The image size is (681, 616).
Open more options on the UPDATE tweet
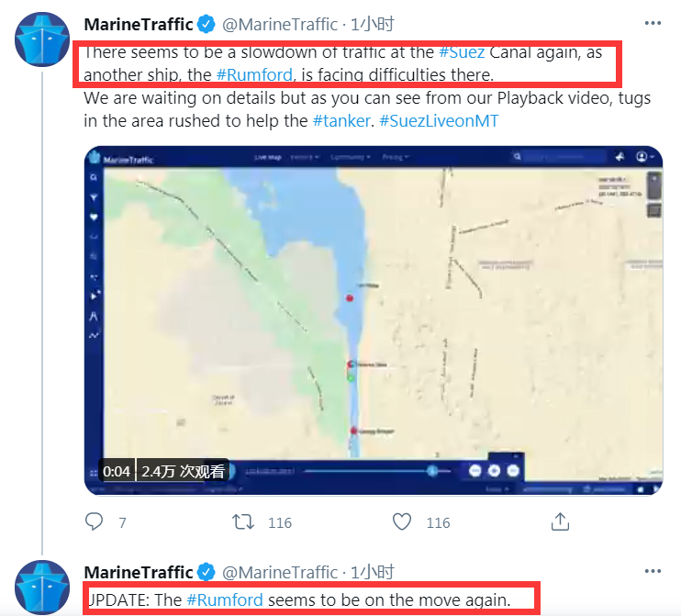tap(653, 571)
